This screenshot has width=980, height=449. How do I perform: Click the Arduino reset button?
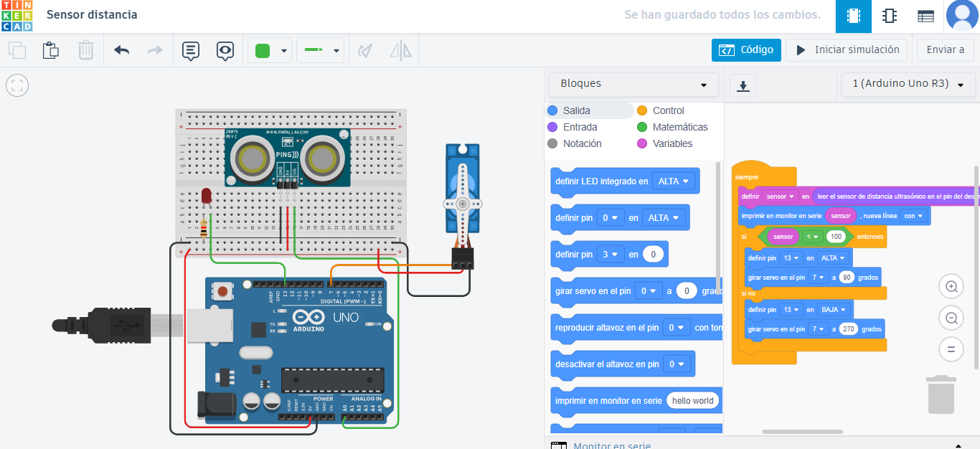[223, 291]
